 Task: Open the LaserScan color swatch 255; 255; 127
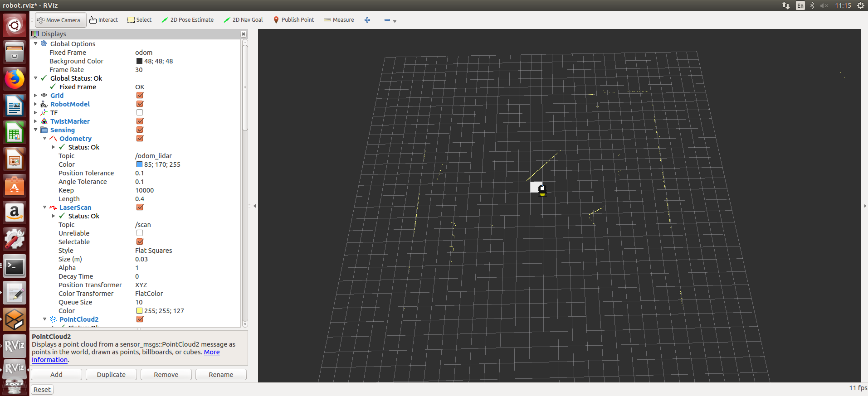pyautogui.click(x=139, y=311)
